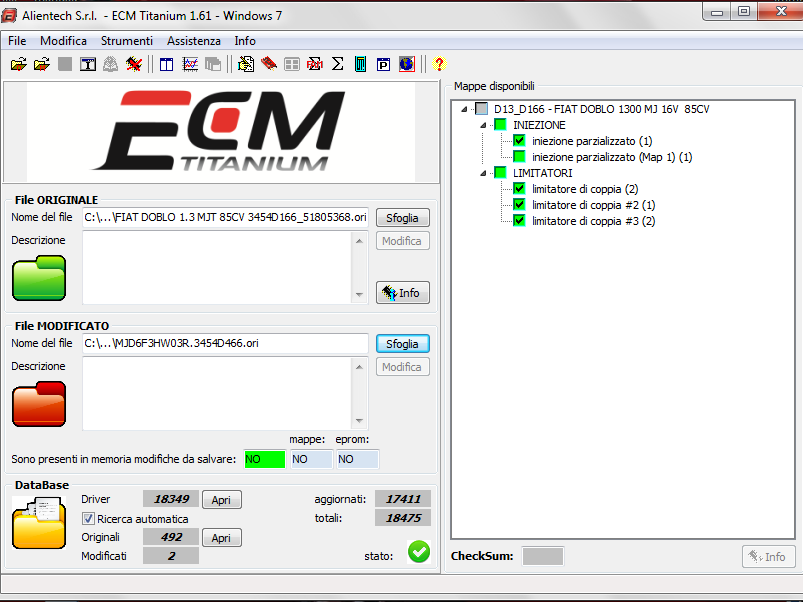
Task: Click the red ECU board toolbar icon
Action: 269,64
